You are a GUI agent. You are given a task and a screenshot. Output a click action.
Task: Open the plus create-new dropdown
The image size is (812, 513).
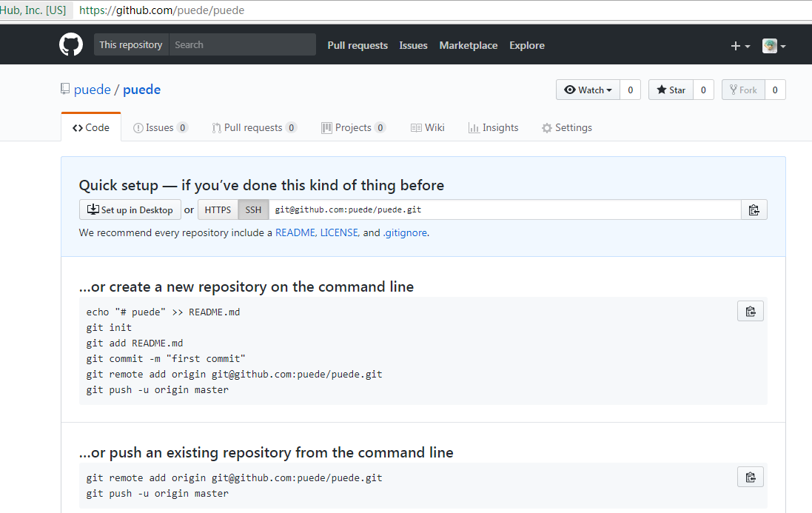[740, 46]
